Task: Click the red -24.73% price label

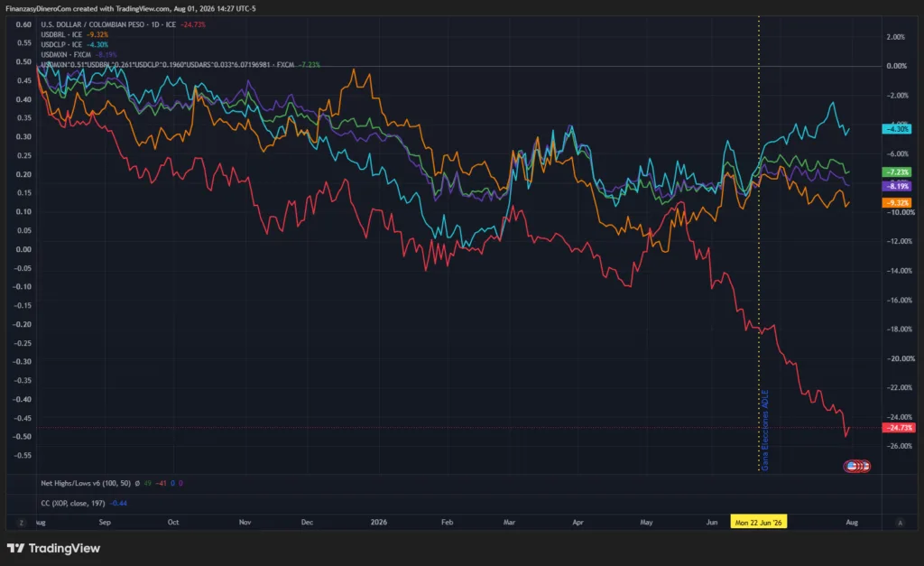Action: pos(898,428)
